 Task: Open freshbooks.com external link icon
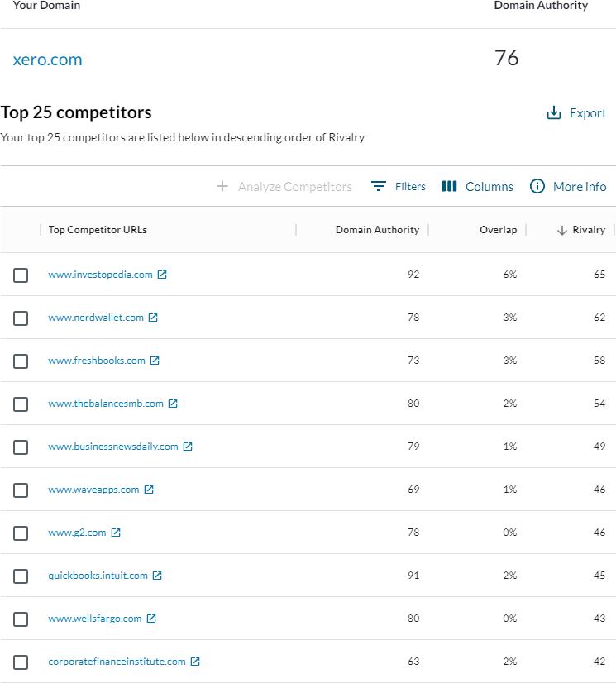pos(155,361)
